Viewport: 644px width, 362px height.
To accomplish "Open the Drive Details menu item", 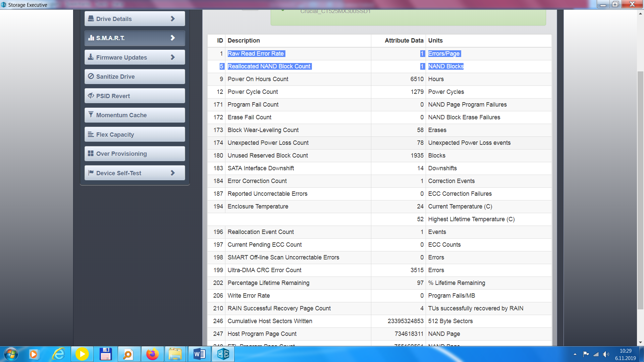I will pos(135,19).
